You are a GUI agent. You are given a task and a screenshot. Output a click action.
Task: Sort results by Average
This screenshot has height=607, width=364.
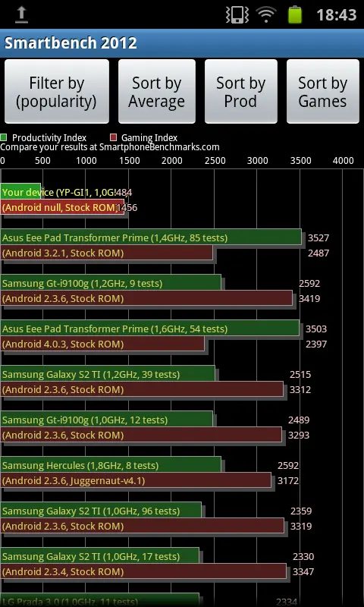pyautogui.click(x=157, y=92)
